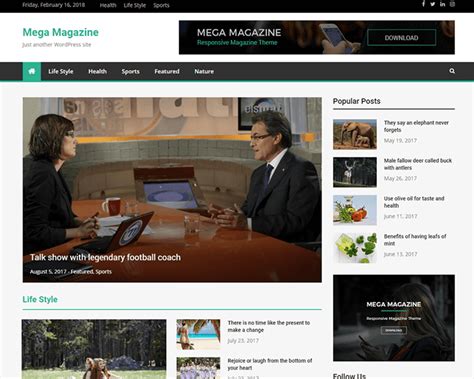The height and width of the screenshot is (379, 474).
Task: Click the June 13, 2017 post date
Action: pos(400,254)
